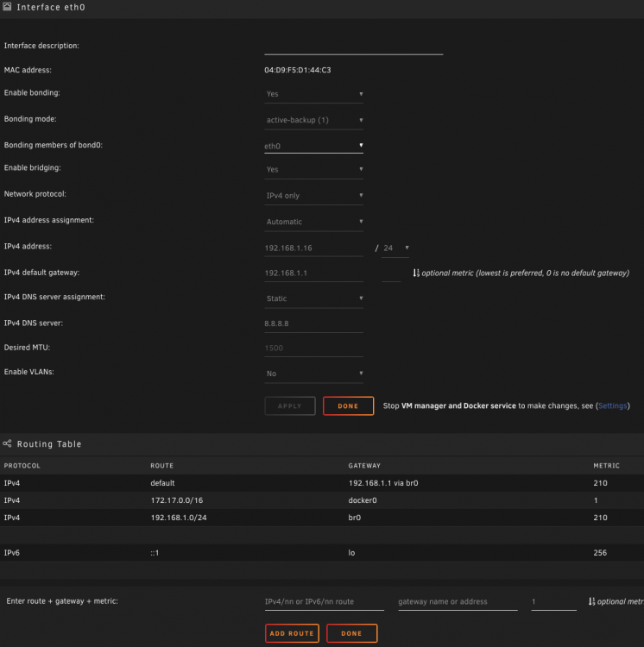
Task: Click the docker0 gateway cell
Action: [x=363, y=500]
